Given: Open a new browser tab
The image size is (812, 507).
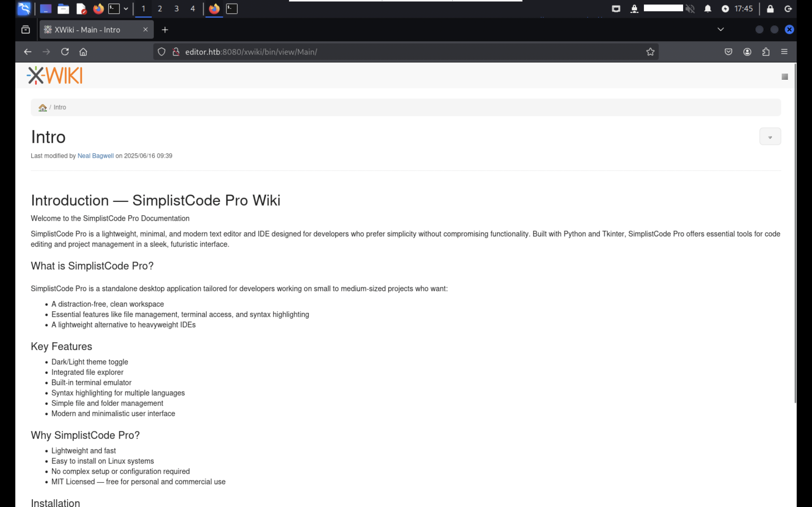Looking at the screenshot, I should [165, 30].
